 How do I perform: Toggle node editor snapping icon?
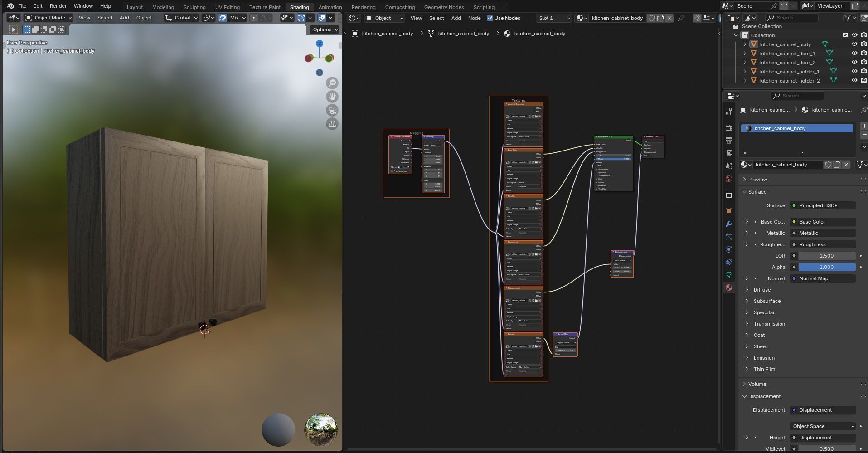pyautogui.click(x=697, y=18)
